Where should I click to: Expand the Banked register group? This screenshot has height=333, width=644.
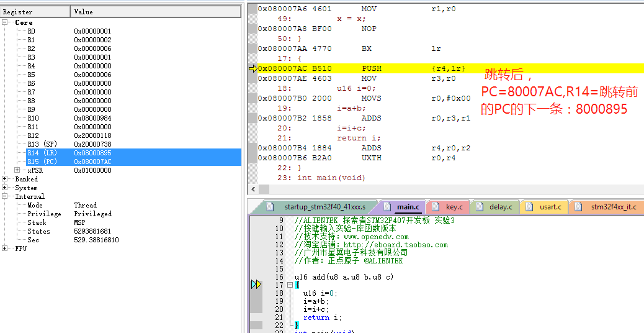[x=4, y=179]
